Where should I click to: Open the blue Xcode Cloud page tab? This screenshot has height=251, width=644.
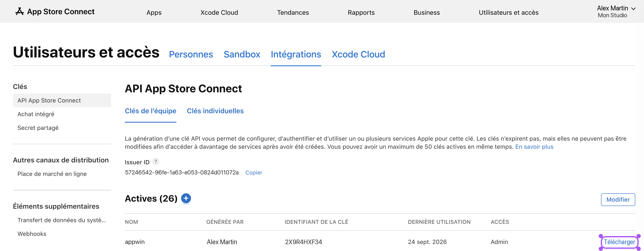coord(358,54)
